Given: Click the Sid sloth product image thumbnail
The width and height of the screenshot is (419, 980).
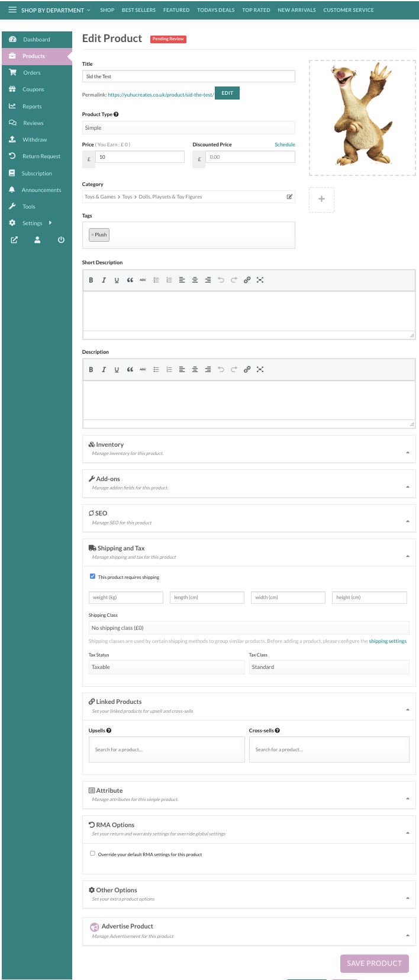Looking at the screenshot, I should tap(362, 117).
